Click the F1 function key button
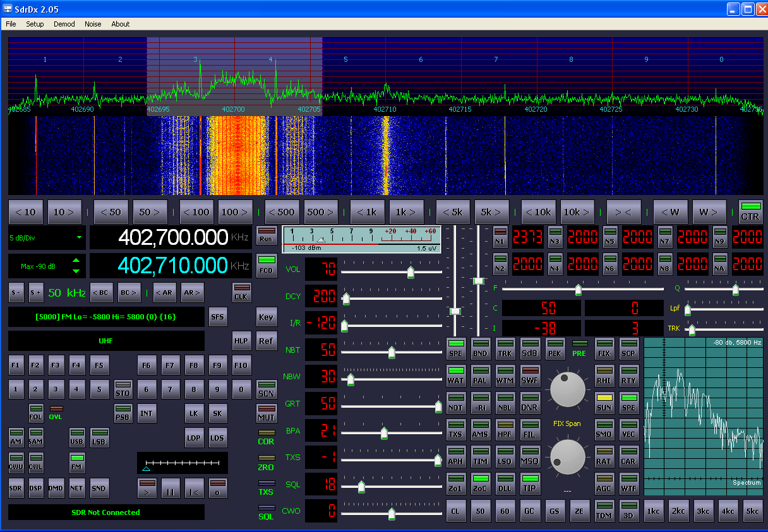Screen dimensions: 768x532 point(16,365)
